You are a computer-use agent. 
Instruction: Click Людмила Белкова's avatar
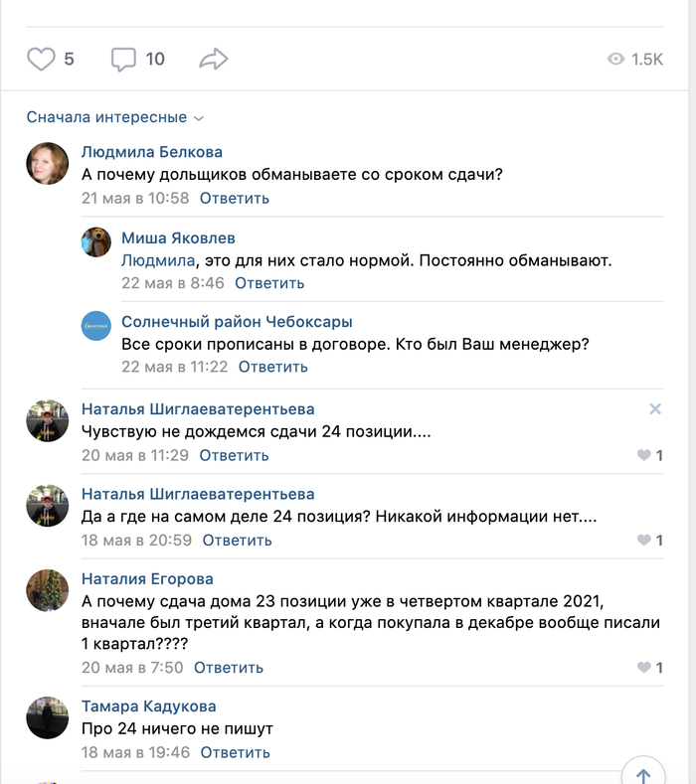(x=47, y=163)
